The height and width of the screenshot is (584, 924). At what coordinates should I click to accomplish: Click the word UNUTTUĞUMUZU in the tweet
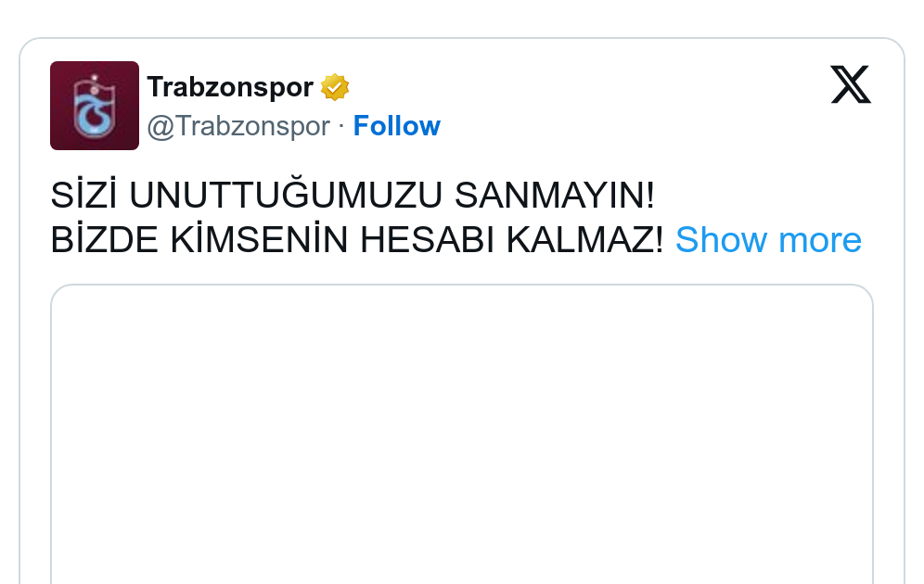click(x=286, y=195)
